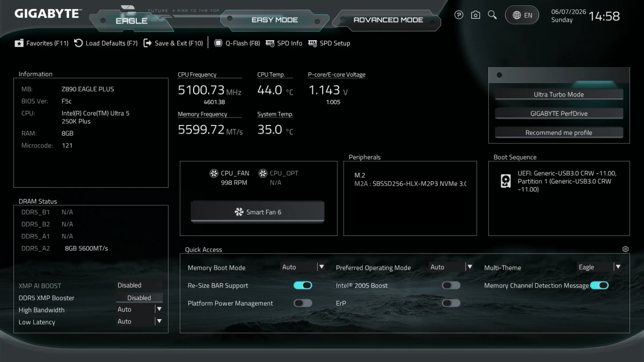Click BIOS version F5c text
The height and width of the screenshot is (362, 644).
(x=67, y=101)
